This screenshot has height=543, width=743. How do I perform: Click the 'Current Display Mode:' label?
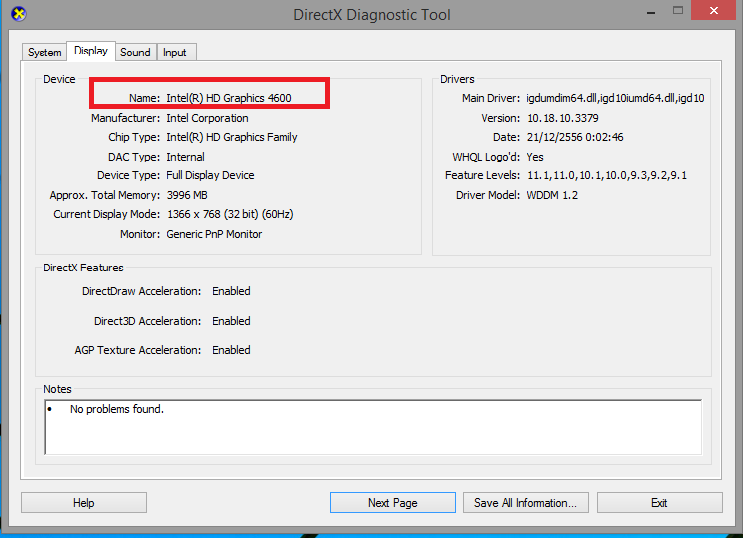(107, 214)
